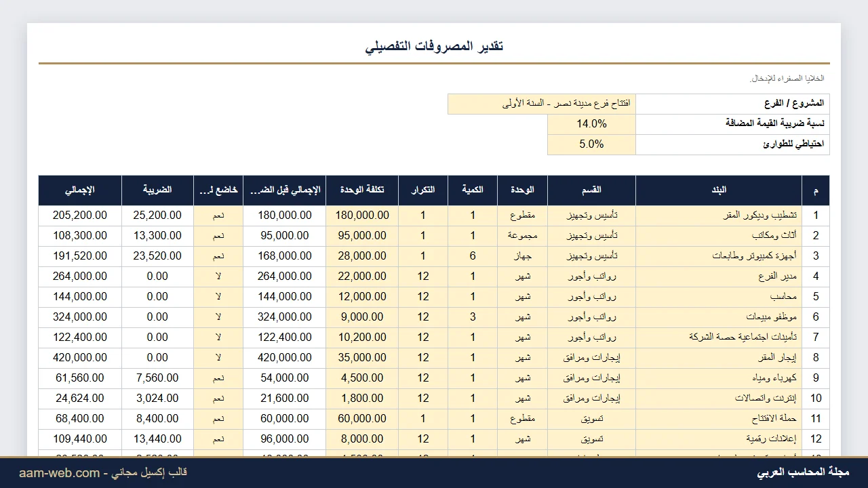Click the total value 205,200.00

80,216
